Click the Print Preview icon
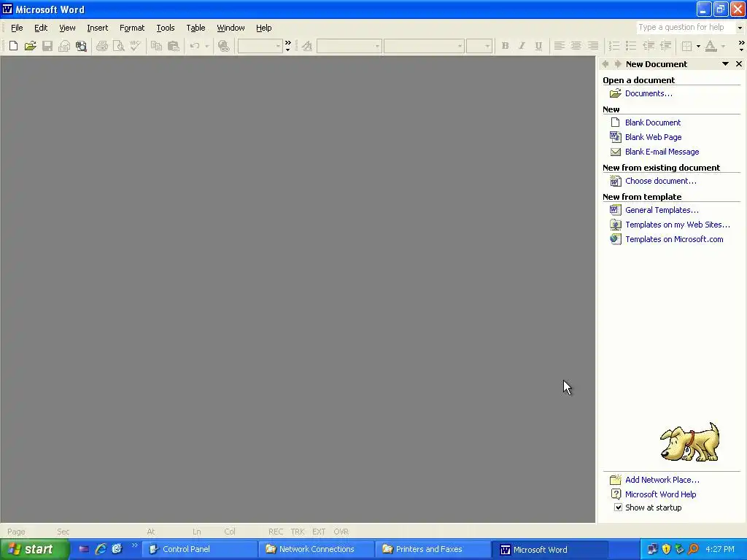The width and height of the screenshot is (747, 560). (119, 46)
